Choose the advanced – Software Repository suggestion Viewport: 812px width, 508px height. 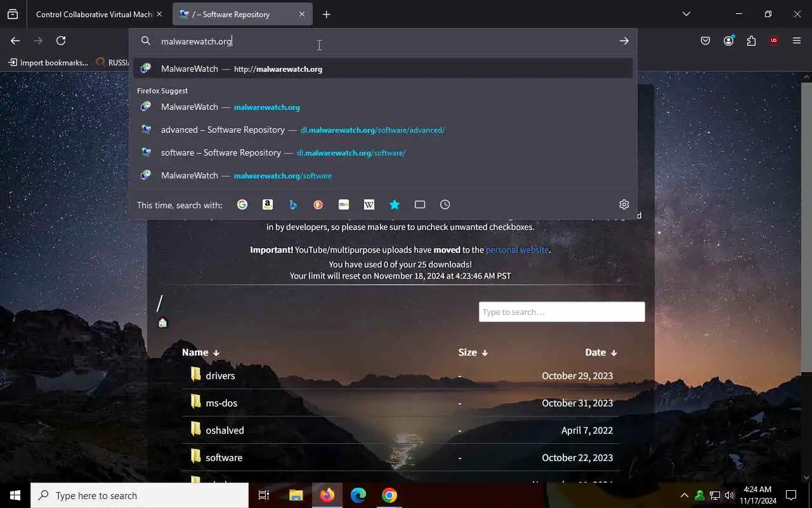pyautogui.click(x=383, y=130)
